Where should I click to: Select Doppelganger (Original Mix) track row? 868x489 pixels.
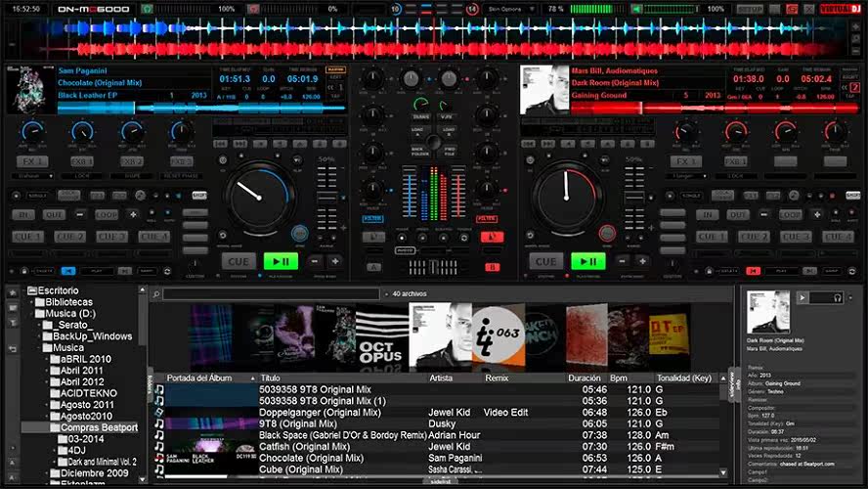[436, 413]
